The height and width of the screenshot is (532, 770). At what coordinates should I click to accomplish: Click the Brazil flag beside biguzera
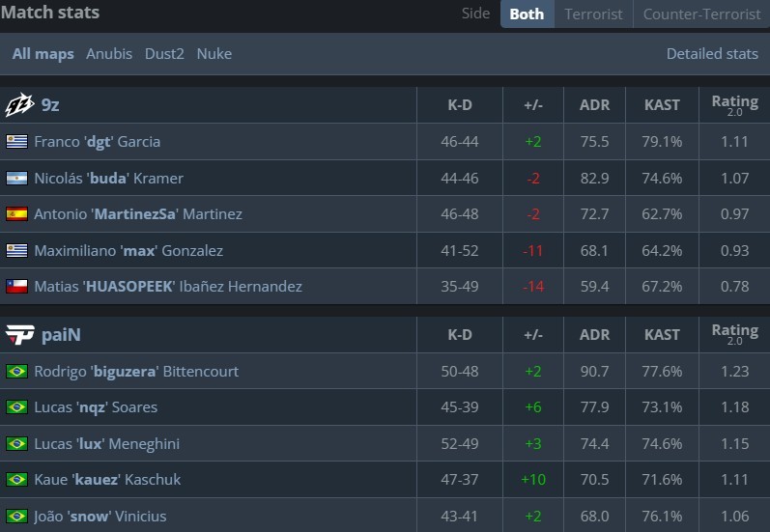(x=16, y=372)
